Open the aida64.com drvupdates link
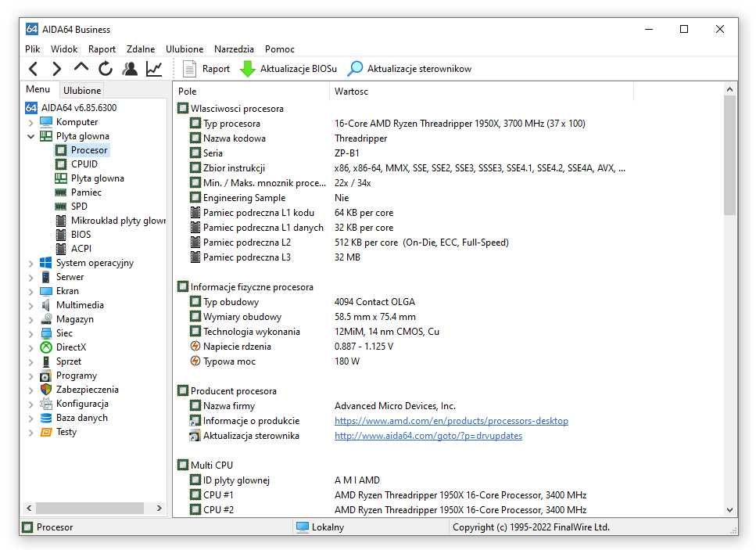Viewport: 756px width, 550px height. (x=428, y=436)
